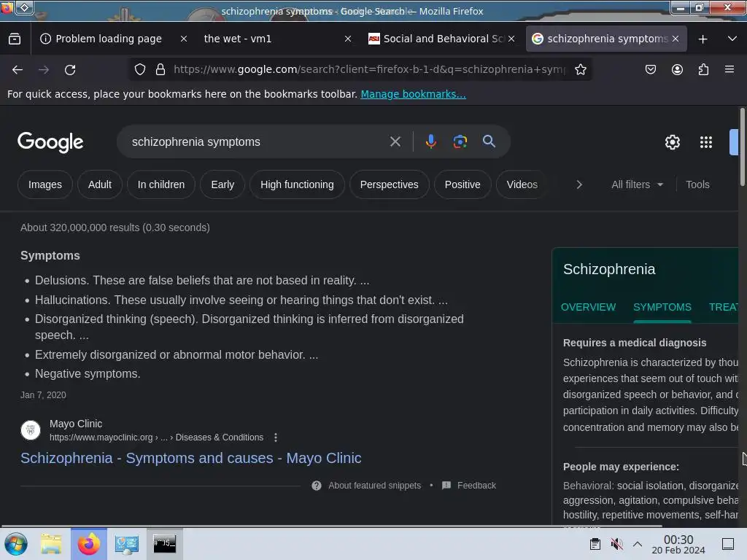List all tabs with the chevron

click(x=732, y=39)
